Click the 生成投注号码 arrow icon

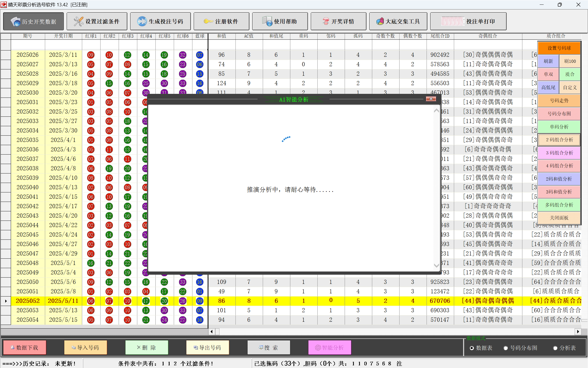click(x=142, y=22)
